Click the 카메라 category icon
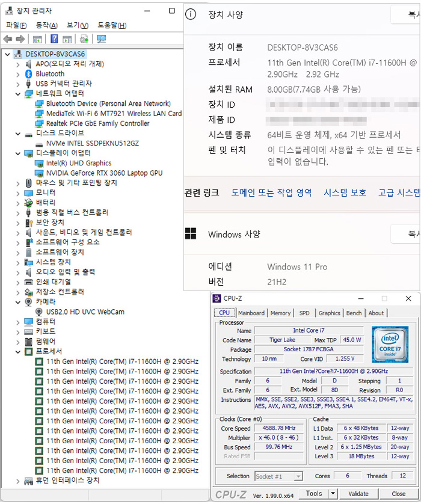This screenshot has height=504, width=421. tap(29, 302)
